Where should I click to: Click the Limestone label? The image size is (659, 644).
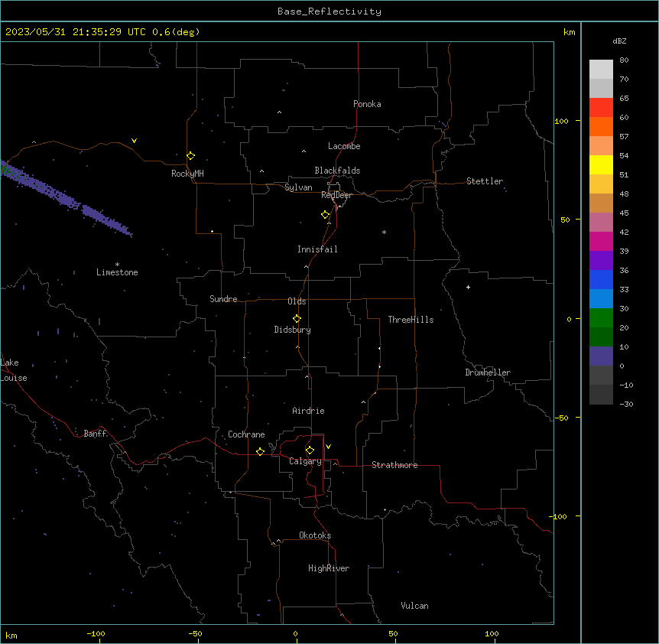click(x=117, y=272)
